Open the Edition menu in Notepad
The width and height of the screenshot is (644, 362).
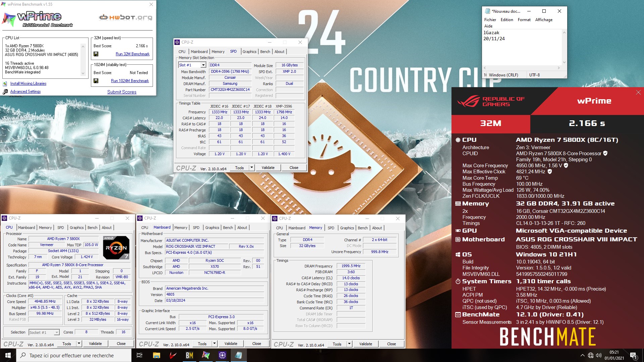click(x=507, y=20)
